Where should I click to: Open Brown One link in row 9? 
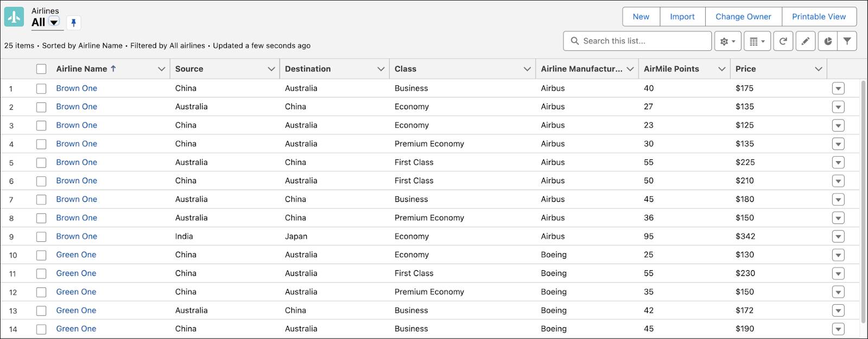pos(76,236)
